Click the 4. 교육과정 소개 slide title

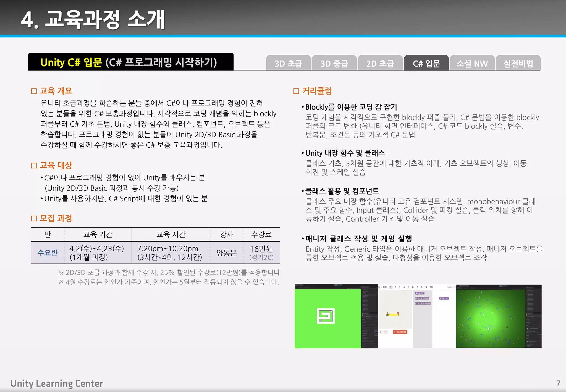tap(93, 20)
